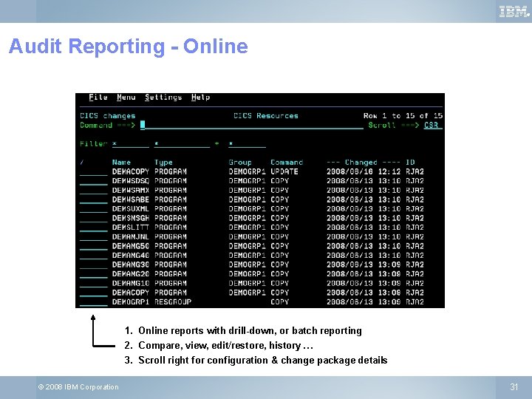Image resolution: width=532 pixels, height=399 pixels.
Task: Click the Group column header
Action: [x=240, y=163]
